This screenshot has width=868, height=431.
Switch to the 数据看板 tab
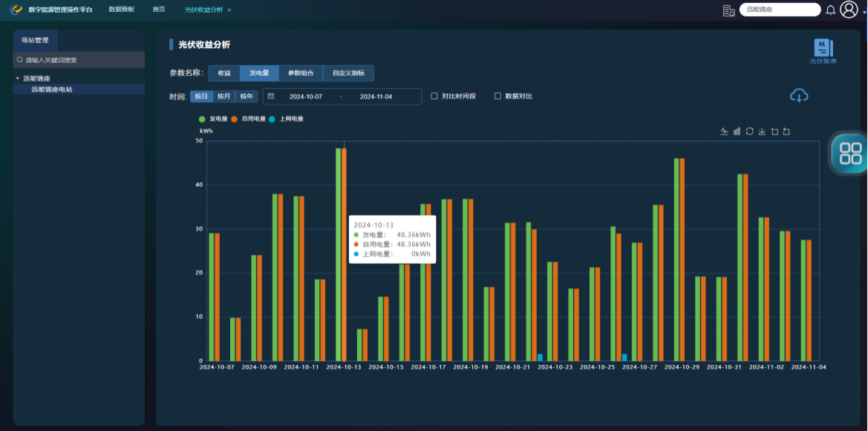pyautogui.click(x=121, y=10)
